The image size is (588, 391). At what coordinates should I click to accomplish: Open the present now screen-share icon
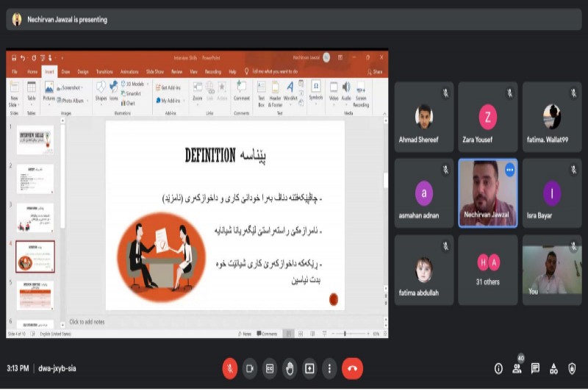[x=309, y=368]
